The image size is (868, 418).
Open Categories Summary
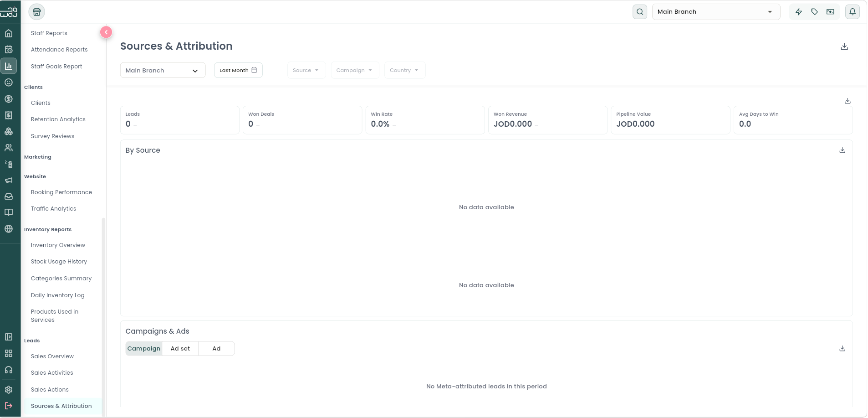(x=61, y=279)
